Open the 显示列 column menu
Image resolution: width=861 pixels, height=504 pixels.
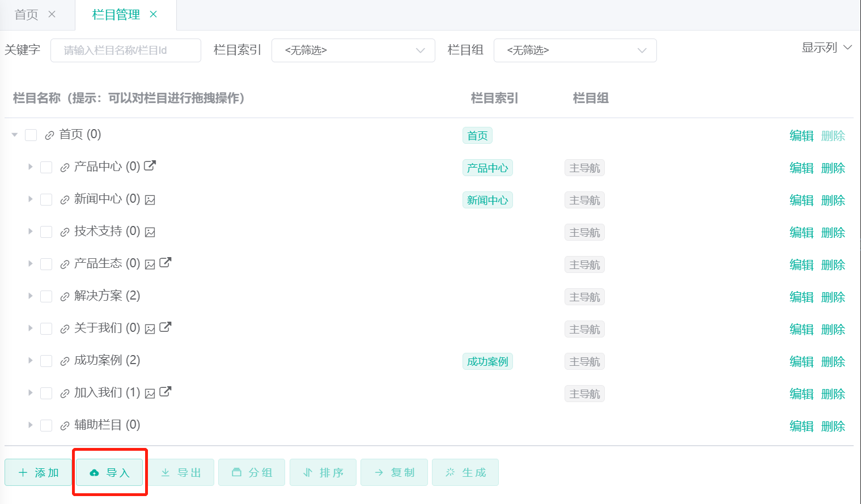[826, 48]
